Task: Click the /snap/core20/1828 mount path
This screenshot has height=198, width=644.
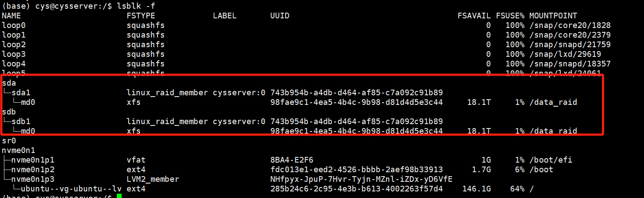Action: click(570, 25)
